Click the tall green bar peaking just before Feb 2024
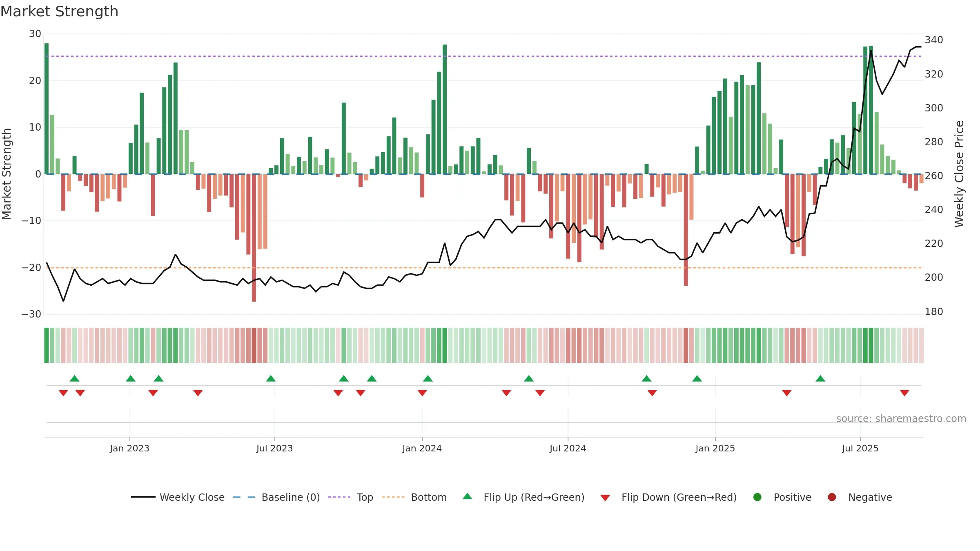 coord(445,109)
